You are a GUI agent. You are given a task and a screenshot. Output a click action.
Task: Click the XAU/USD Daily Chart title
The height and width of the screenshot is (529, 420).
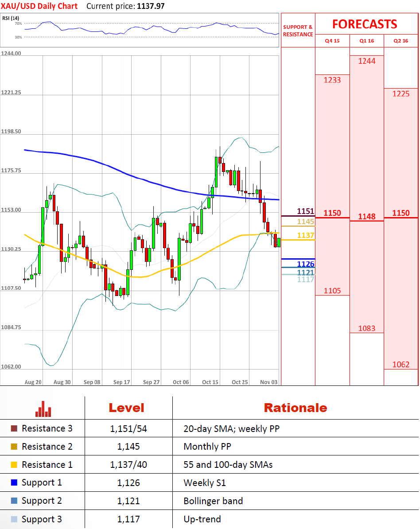click(39, 6)
